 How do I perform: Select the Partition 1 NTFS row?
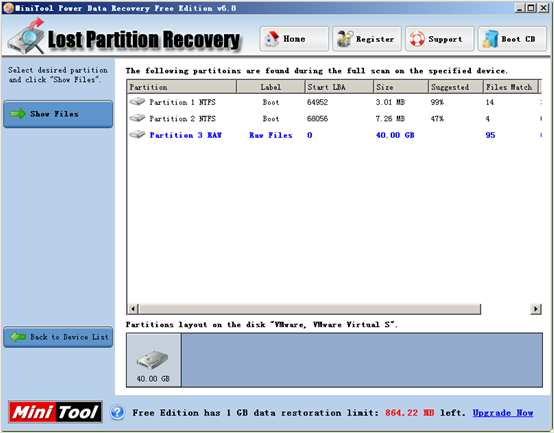tap(334, 102)
